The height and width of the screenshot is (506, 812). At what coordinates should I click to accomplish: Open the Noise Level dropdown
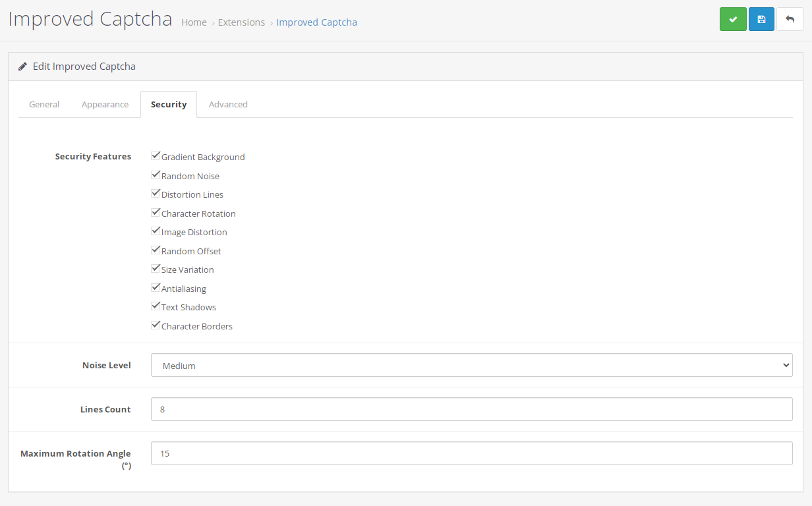[x=471, y=365]
